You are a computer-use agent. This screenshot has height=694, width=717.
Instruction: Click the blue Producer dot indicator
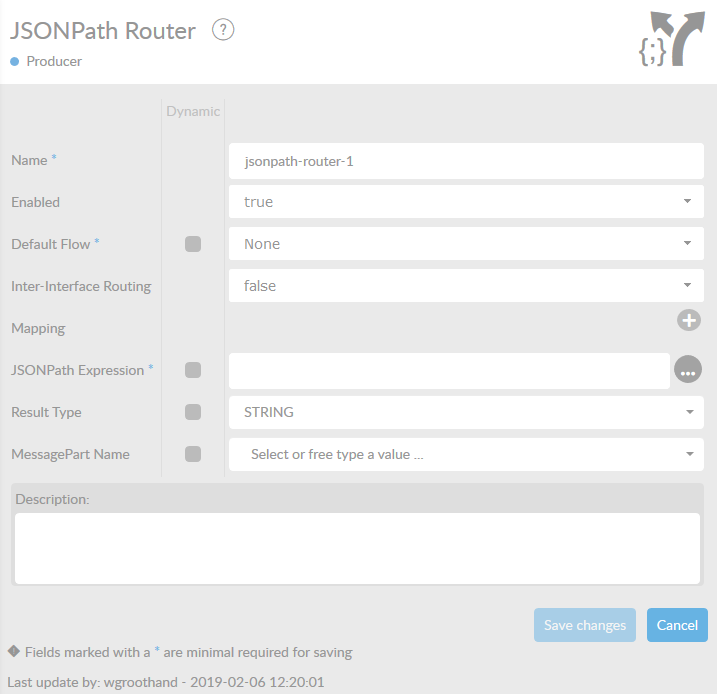tap(15, 62)
